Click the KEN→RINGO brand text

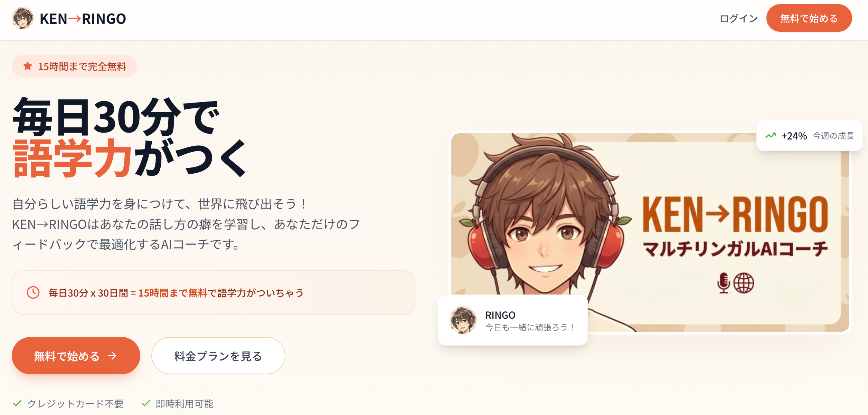click(83, 19)
